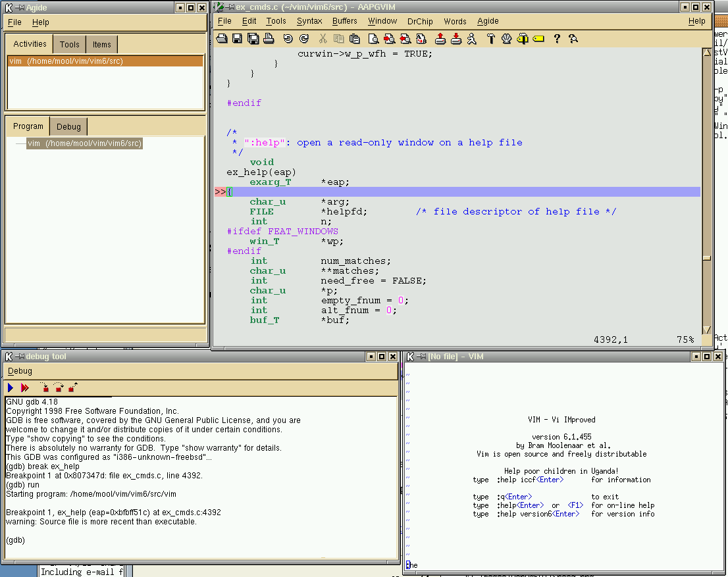Click the '#ifdef FEAT_WINDOWS' line
728x577 pixels.
[282, 231]
